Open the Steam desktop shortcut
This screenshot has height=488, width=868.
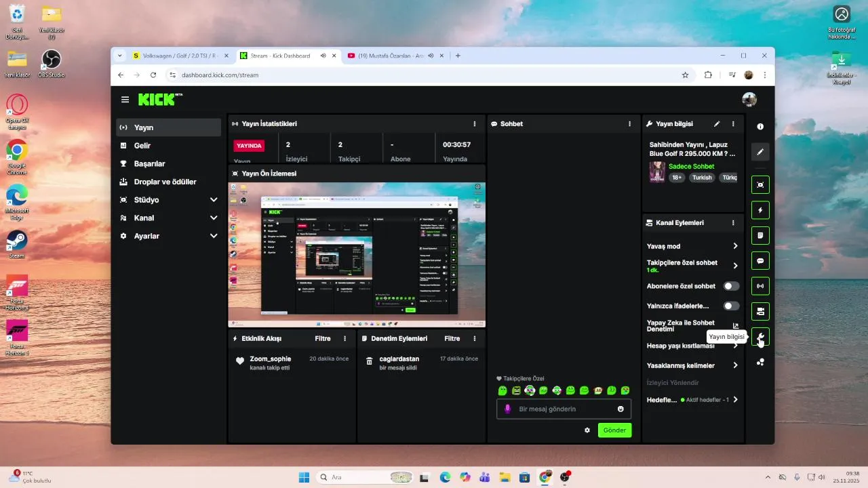click(x=17, y=244)
